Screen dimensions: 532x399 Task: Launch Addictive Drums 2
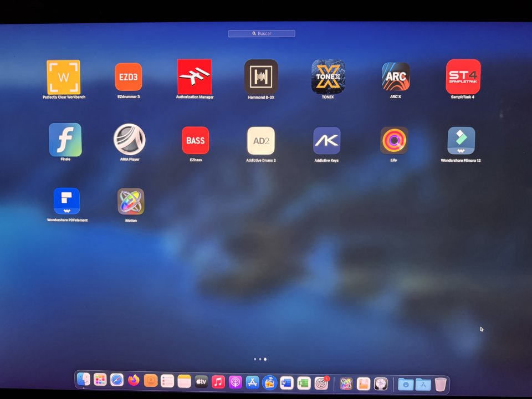tap(261, 141)
